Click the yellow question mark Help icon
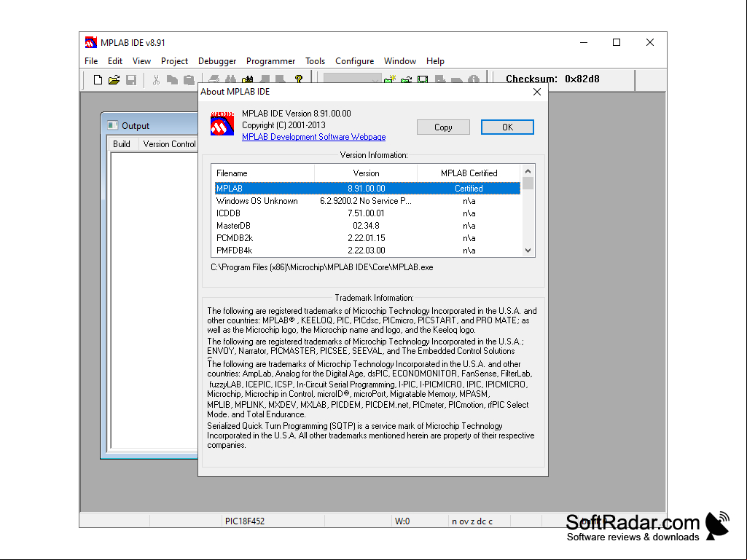747x560 pixels. (299, 79)
